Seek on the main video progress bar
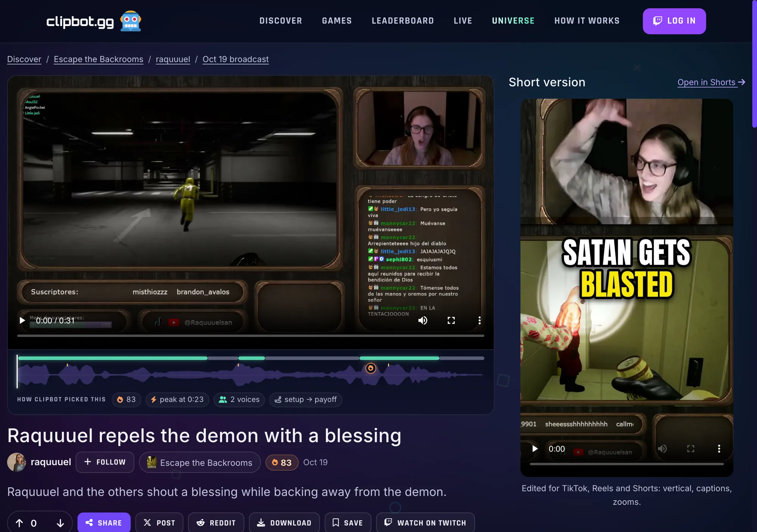 (x=251, y=336)
